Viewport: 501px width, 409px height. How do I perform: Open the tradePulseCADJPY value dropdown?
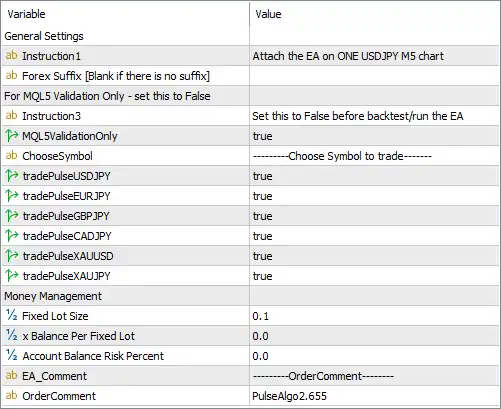coord(374,236)
